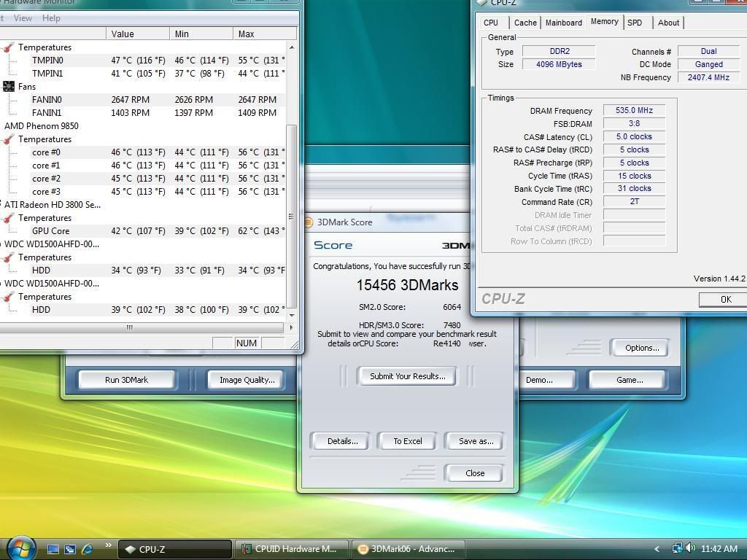Open the Windows Start orb
This screenshot has height=560, width=747.
pyautogui.click(x=21, y=548)
